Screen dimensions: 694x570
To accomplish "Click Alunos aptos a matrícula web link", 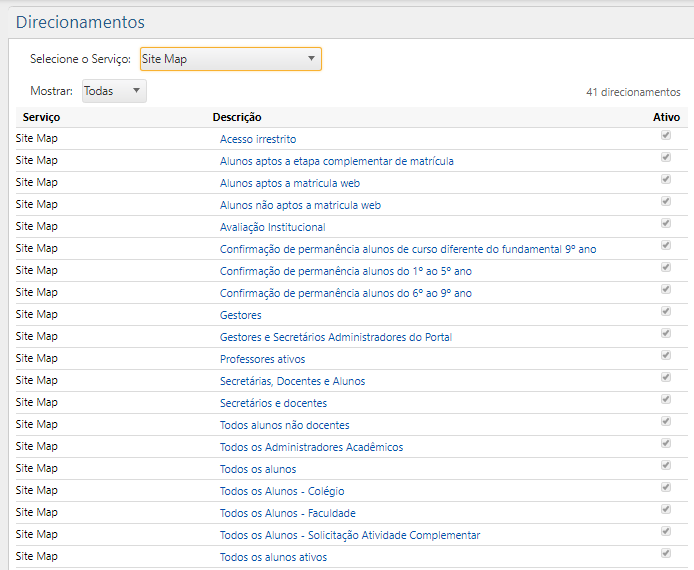I will click(x=290, y=183).
